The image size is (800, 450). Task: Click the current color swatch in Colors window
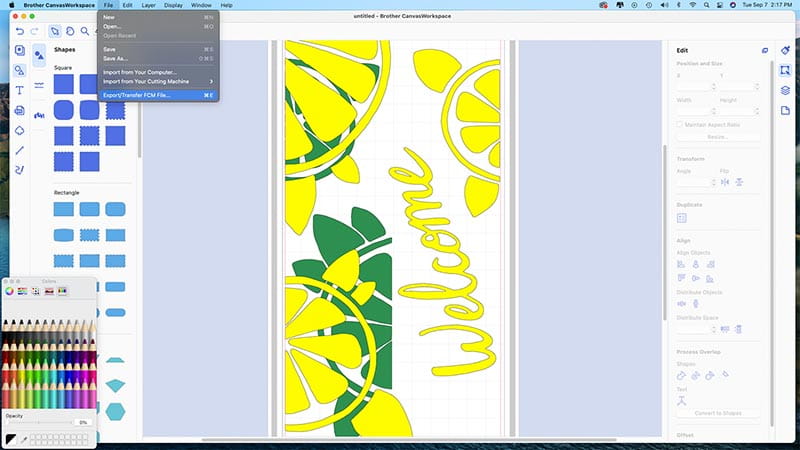click(11, 439)
